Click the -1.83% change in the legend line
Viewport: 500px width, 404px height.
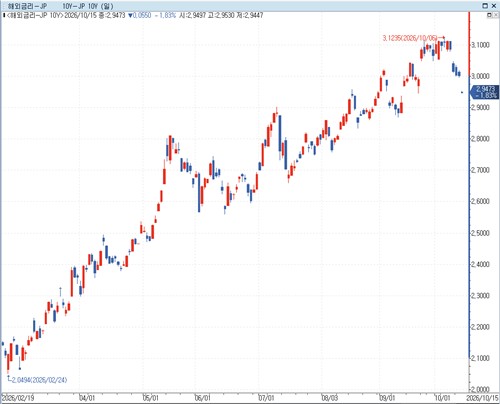coord(165,15)
